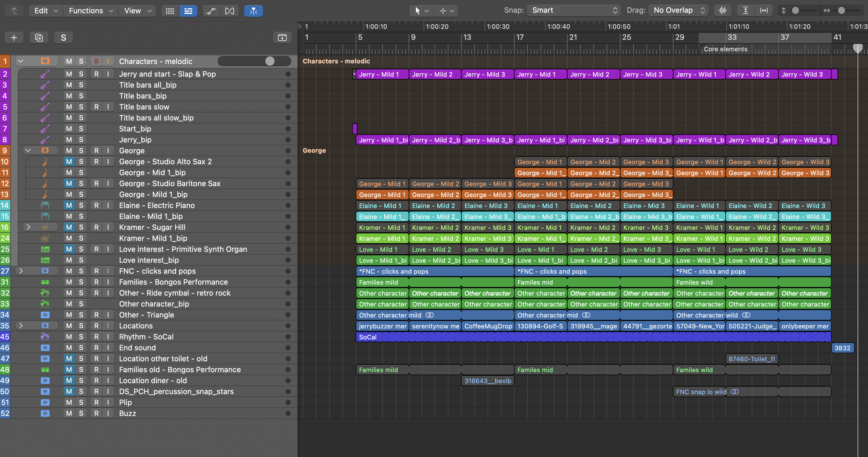The height and width of the screenshot is (457, 868).
Task: Click the vertical auto zoom icon
Action: point(745,10)
